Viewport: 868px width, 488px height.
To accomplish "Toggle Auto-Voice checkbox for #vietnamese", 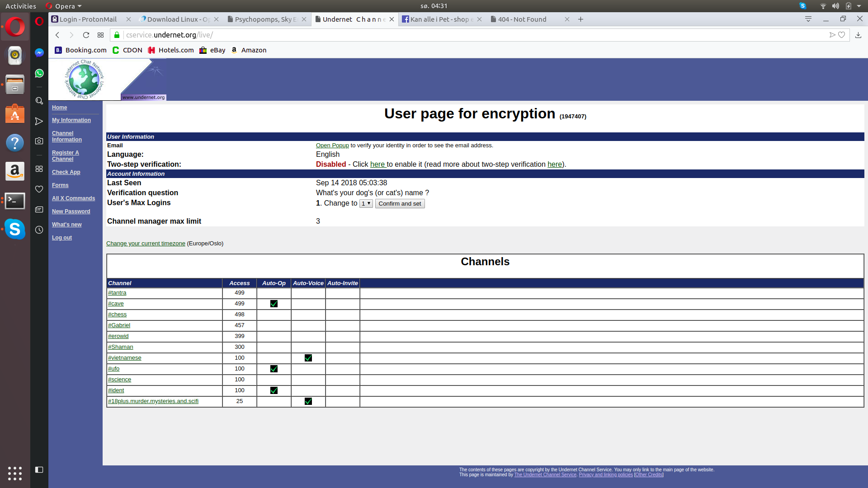I will point(308,358).
